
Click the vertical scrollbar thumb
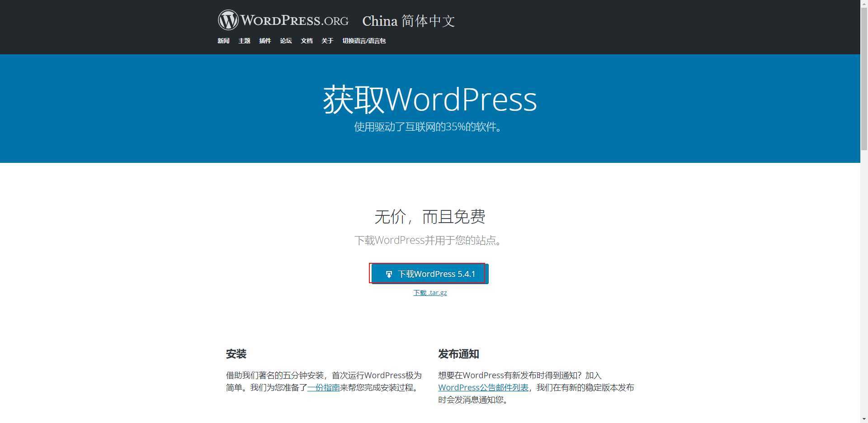tap(864, 79)
